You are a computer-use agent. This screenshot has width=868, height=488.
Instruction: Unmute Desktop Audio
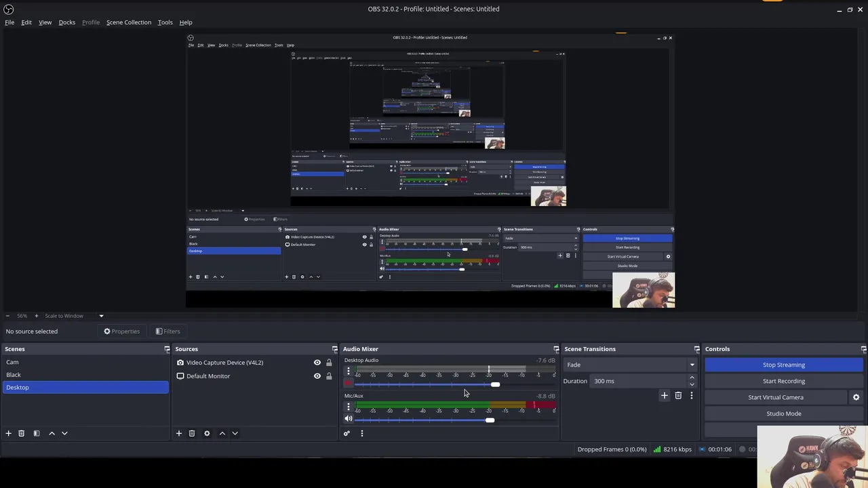[x=349, y=384]
